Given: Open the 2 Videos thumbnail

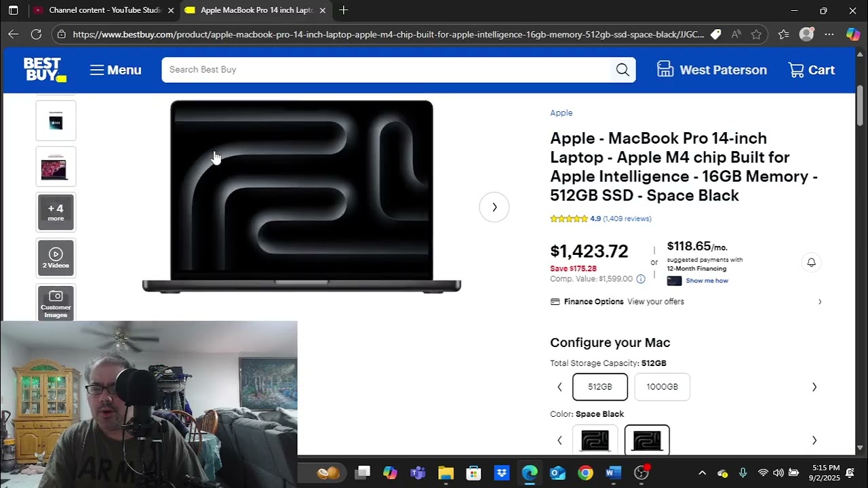Looking at the screenshot, I should click(x=56, y=258).
